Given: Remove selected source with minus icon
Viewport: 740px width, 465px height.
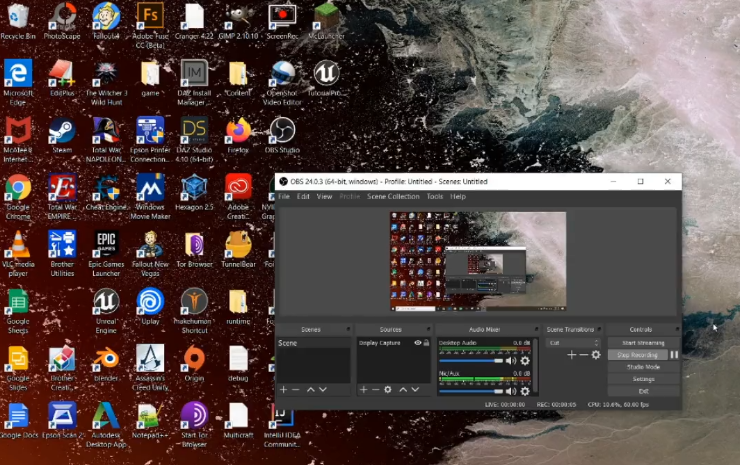Looking at the screenshot, I should 374,389.
